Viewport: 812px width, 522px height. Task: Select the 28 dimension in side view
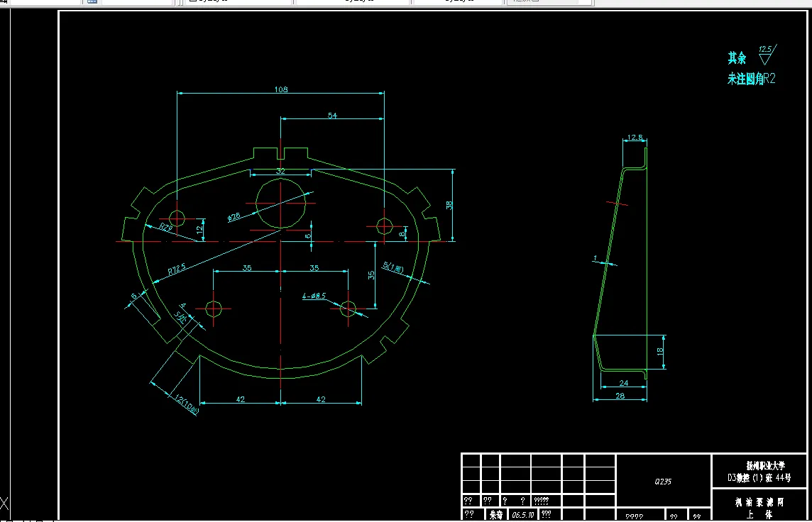[620, 396]
